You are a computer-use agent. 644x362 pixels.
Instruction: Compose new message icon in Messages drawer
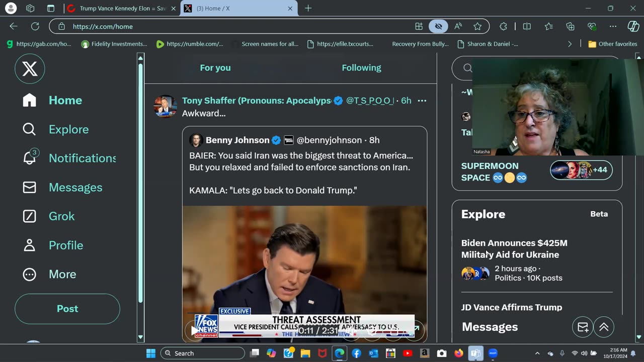(583, 327)
